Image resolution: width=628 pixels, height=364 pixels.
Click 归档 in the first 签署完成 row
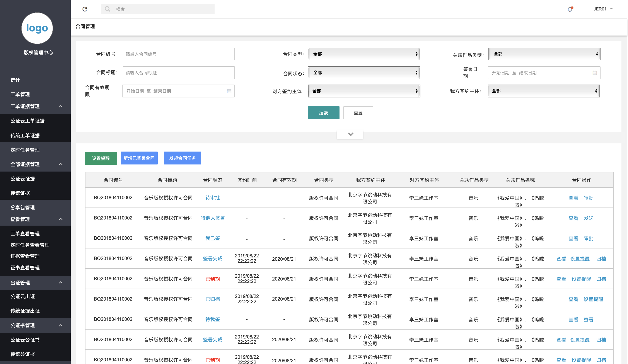(x=601, y=259)
